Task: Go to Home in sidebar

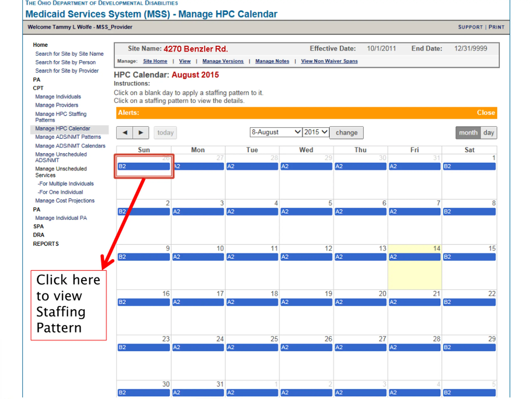Action: (40, 45)
